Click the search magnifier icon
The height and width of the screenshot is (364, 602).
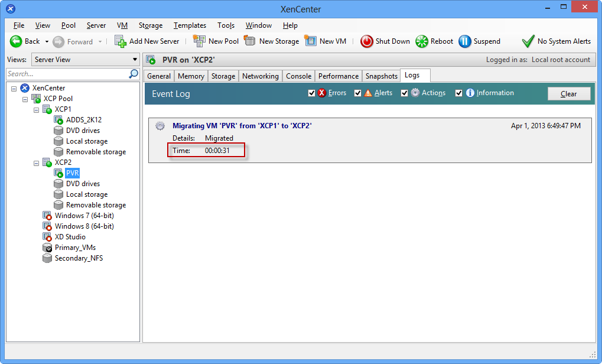[x=134, y=74]
